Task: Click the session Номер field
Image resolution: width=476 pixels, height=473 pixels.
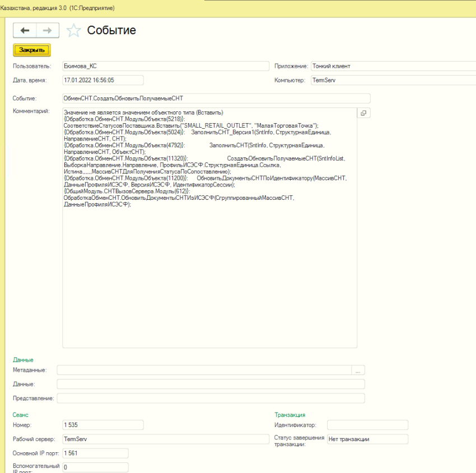Action: pos(102,425)
